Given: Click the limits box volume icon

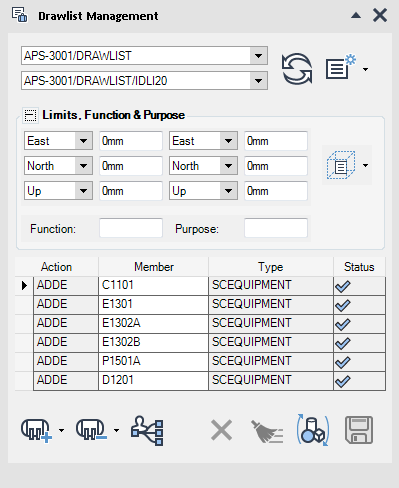Looking at the screenshot, I should click(341, 165).
